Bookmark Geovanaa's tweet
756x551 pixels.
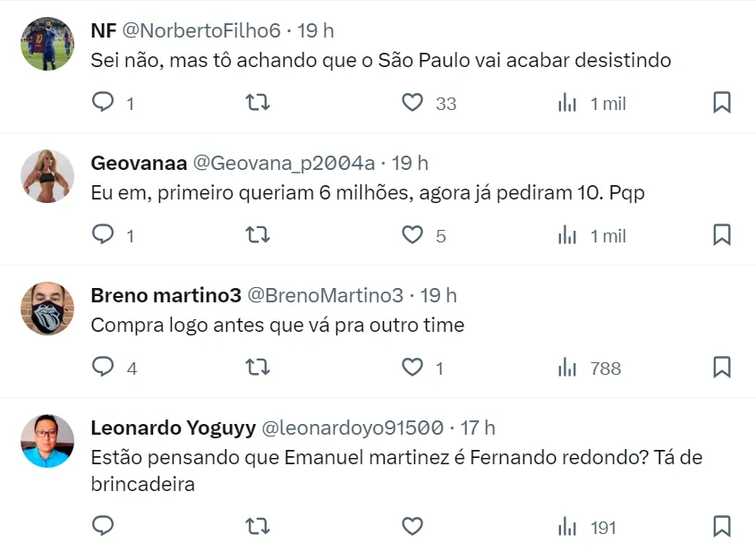tap(721, 235)
